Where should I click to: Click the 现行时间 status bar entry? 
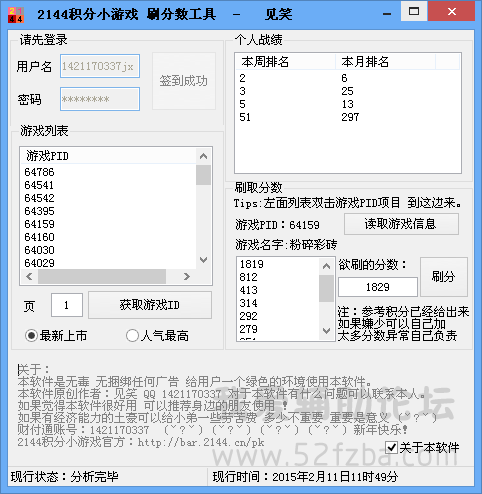305,477
